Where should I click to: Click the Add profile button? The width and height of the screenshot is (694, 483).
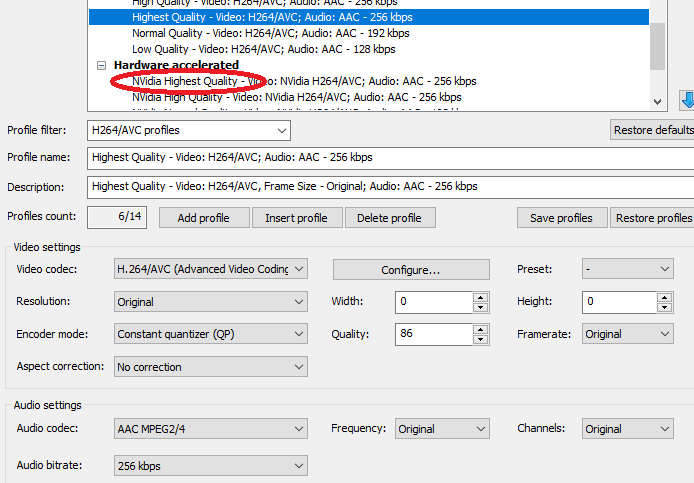coord(203,218)
